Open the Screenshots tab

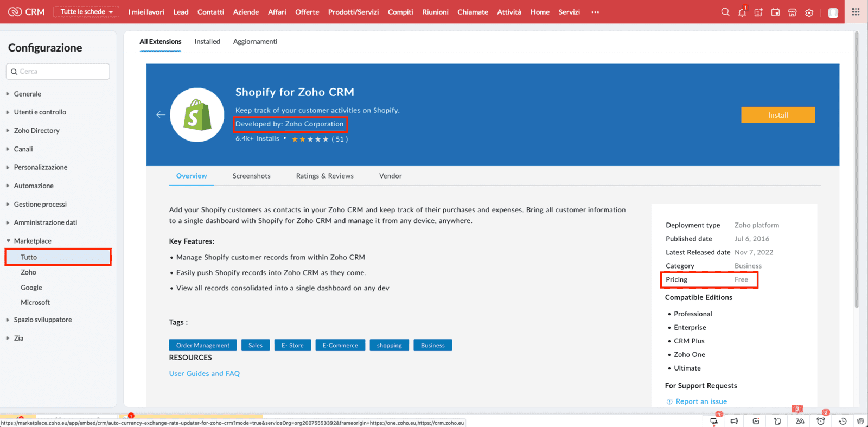[252, 176]
